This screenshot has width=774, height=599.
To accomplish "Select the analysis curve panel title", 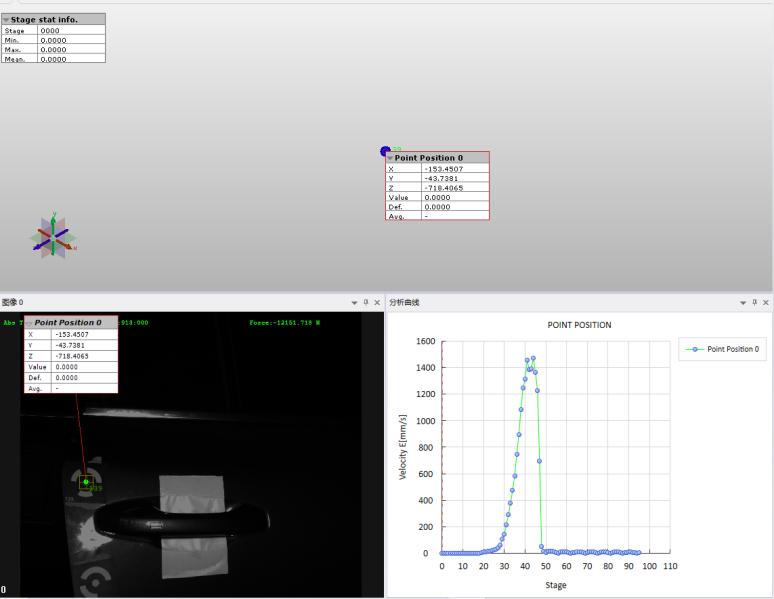I will [405, 302].
